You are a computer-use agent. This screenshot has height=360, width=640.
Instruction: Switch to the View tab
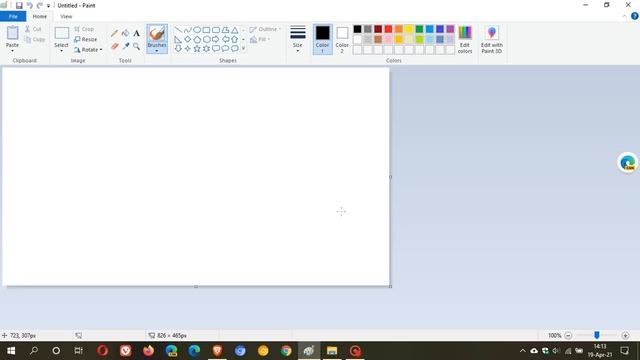(66, 16)
